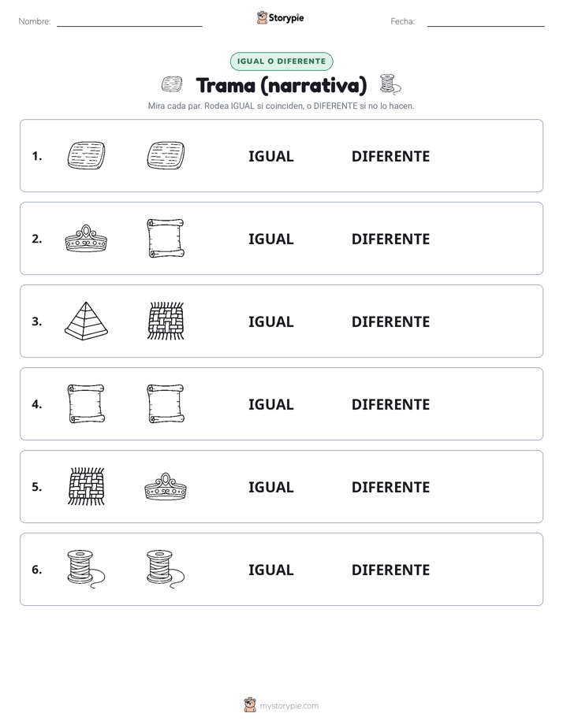Click the pyramid icon in row 3
Viewport: 563px width, 728px height.
pos(87,321)
